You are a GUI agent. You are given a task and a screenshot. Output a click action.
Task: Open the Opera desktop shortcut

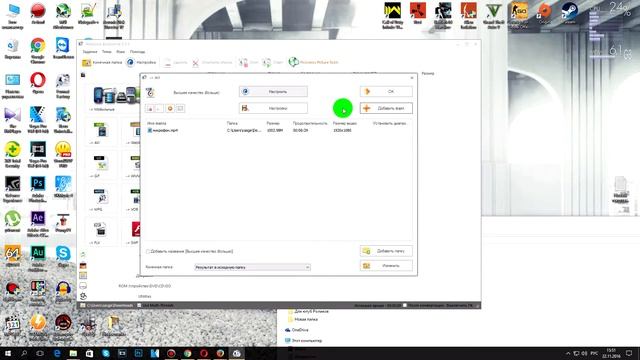[x=38, y=84]
